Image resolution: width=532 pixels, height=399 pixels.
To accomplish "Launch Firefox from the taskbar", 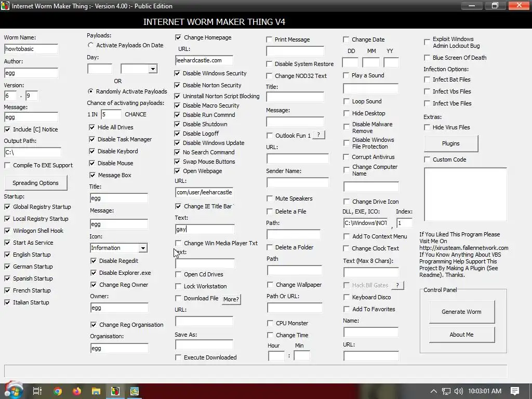I will 77,391.
